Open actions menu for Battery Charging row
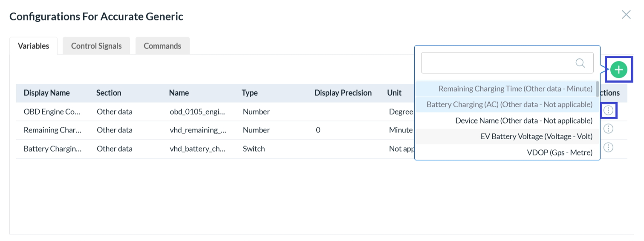Image resolution: width=644 pixels, height=241 pixels. tap(609, 147)
